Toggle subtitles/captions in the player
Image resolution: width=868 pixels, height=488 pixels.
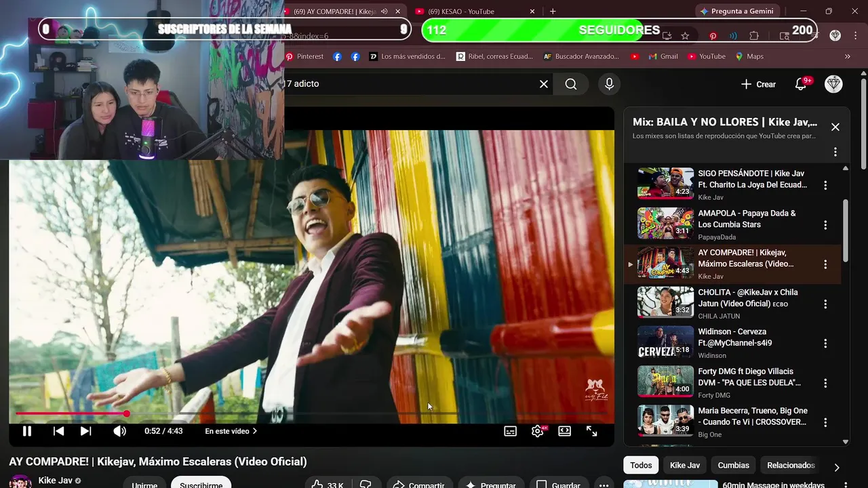tap(511, 431)
